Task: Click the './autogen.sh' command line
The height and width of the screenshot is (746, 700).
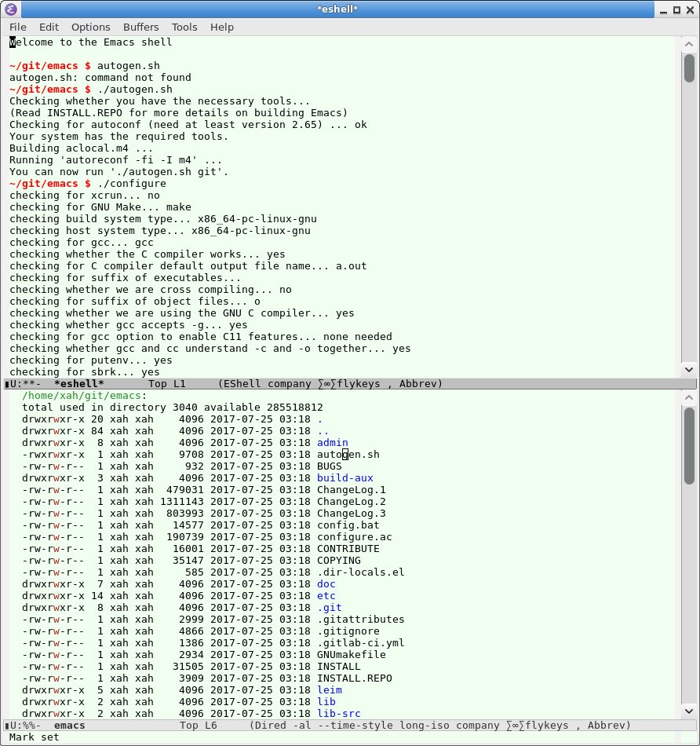Action: [x=91, y=90]
